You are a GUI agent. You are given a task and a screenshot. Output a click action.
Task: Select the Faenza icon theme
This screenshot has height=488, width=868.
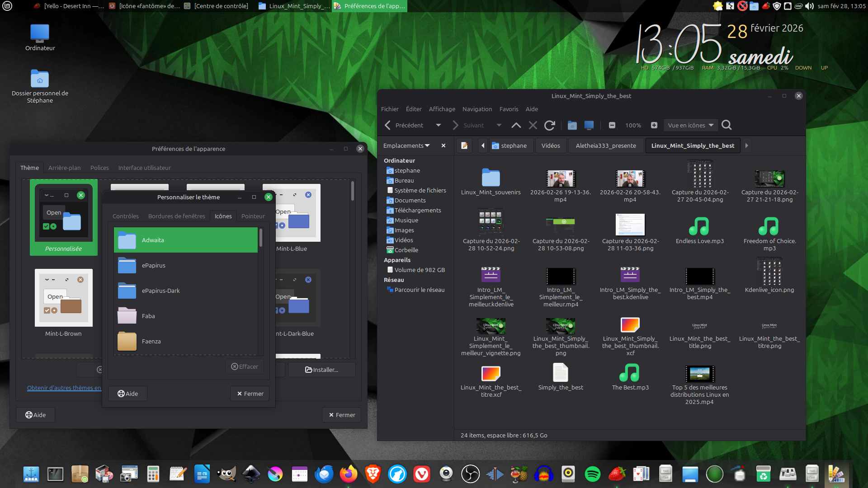(186, 341)
